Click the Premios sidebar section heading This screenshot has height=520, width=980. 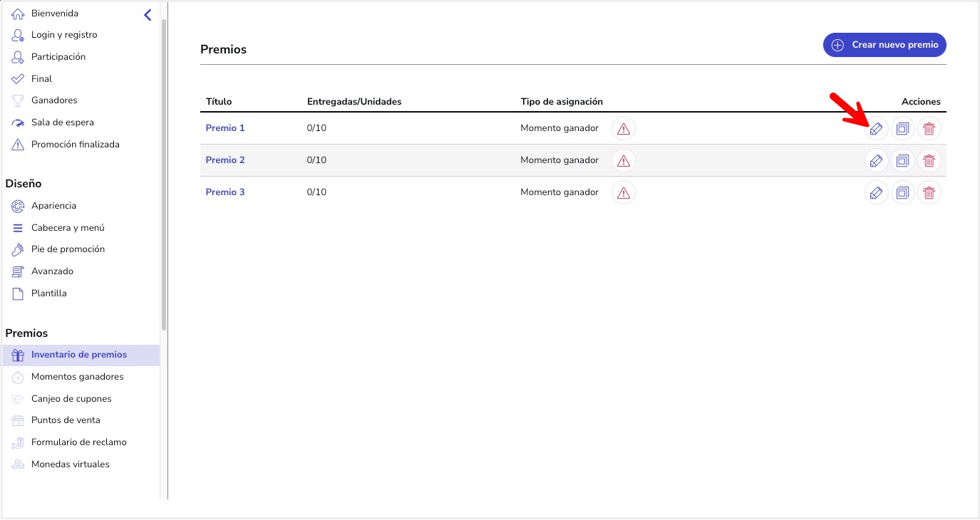pos(26,333)
